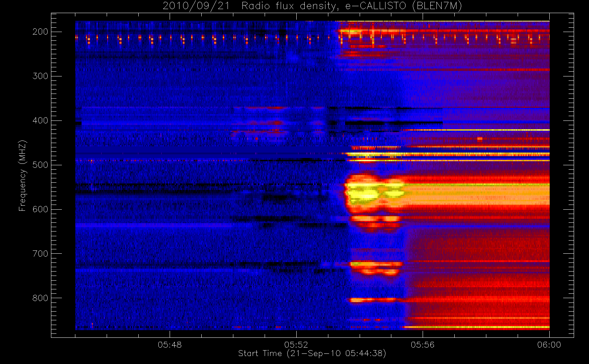Select the 600 frequency tick label
The width and height of the screenshot is (589, 364).
tap(40, 209)
